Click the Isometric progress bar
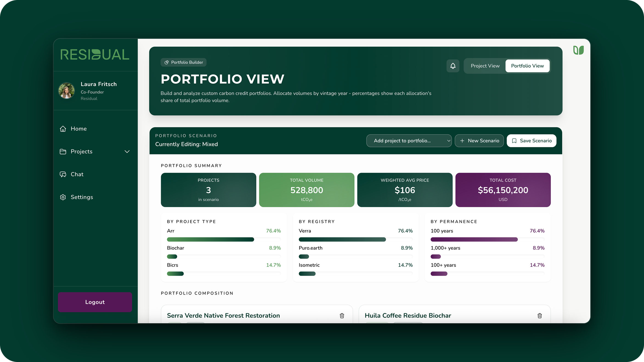 tap(356, 274)
